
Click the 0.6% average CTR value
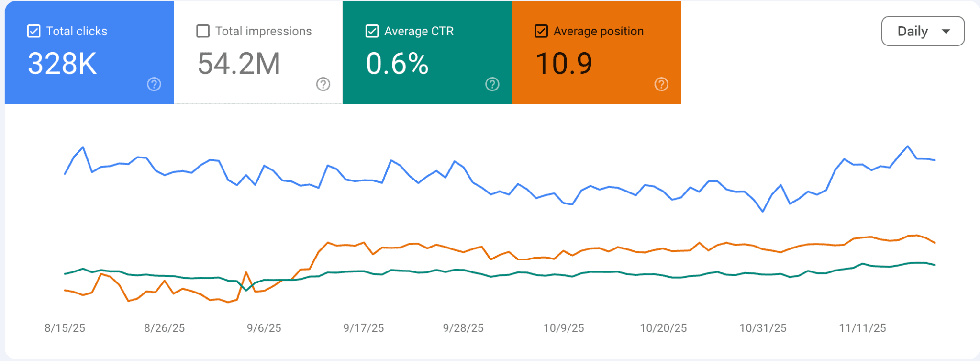click(397, 64)
